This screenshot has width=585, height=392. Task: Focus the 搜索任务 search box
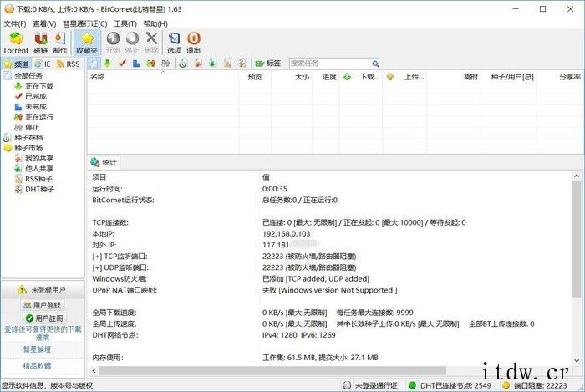(x=330, y=64)
